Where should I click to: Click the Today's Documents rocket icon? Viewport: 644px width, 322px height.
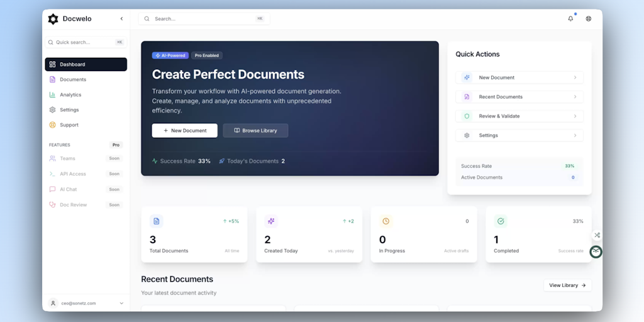tap(222, 162)
